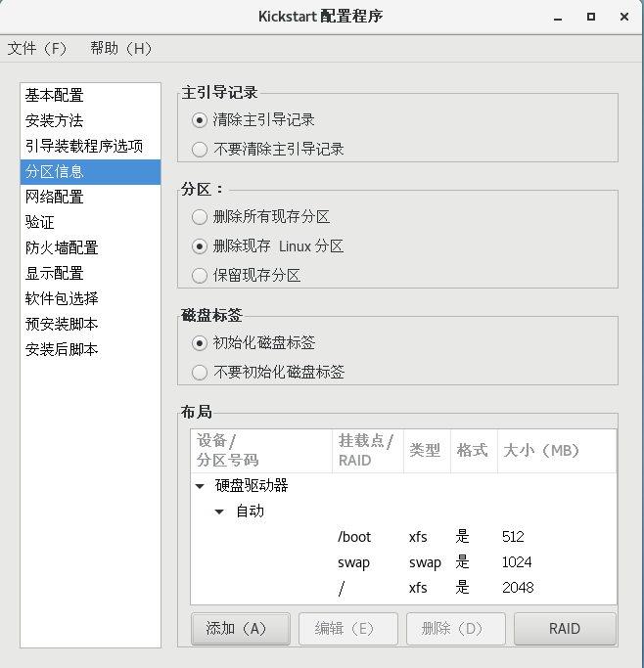Open the 文件 (F) menu
This screenshot has height=668, width=644.
37,48
